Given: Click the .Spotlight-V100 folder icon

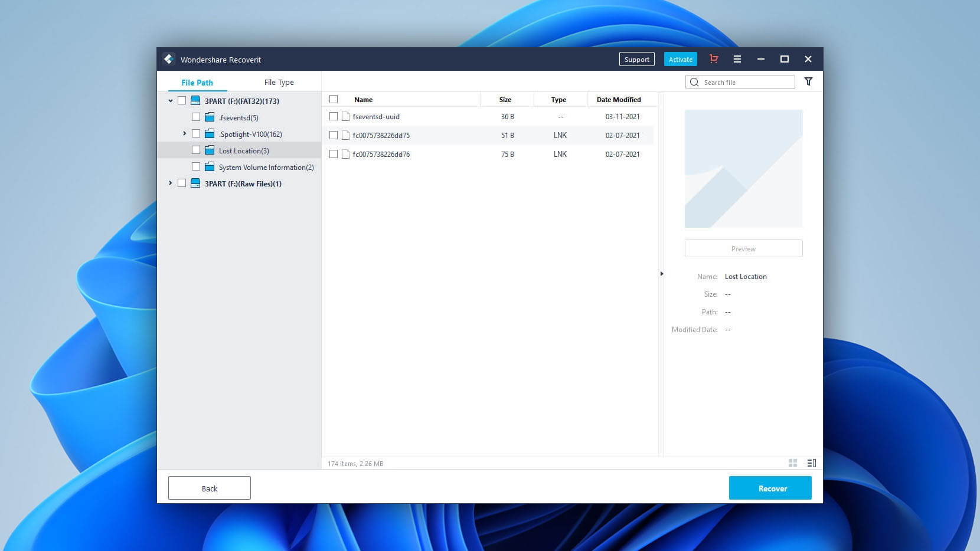Looking at the screenshot, I should (x=210, y=134).
